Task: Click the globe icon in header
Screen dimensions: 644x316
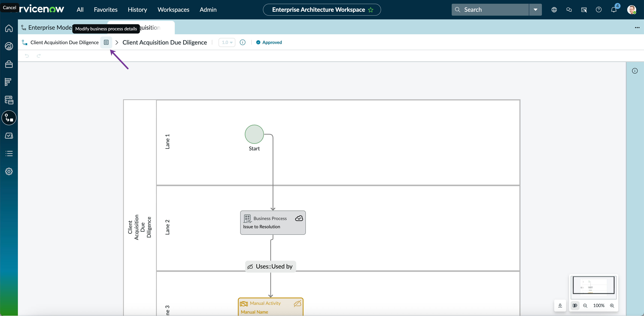Action: coord(554,10)
